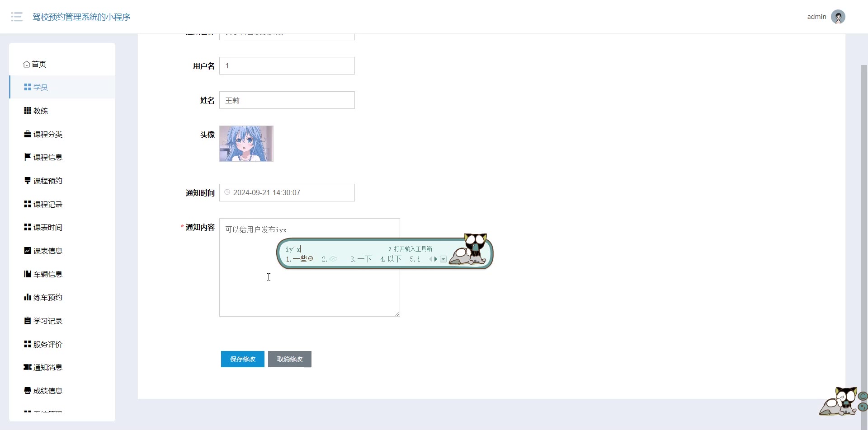The height and width of the screenshot is (430, 868).
Task: Toggle the sidebar hamburger menu icon
Action: [x=17, y=17]
